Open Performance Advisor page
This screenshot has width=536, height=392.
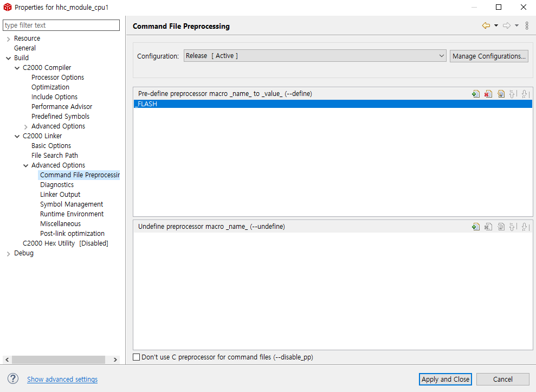click(62, 107)
